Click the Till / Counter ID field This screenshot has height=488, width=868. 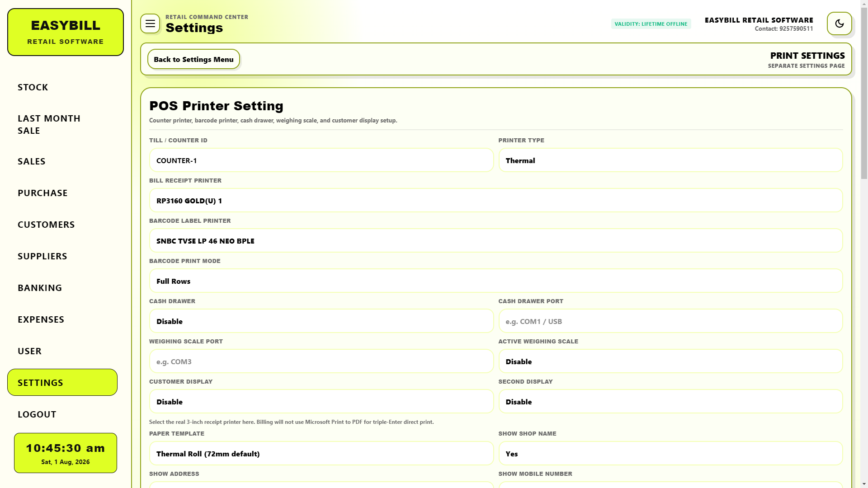point(321,160)
